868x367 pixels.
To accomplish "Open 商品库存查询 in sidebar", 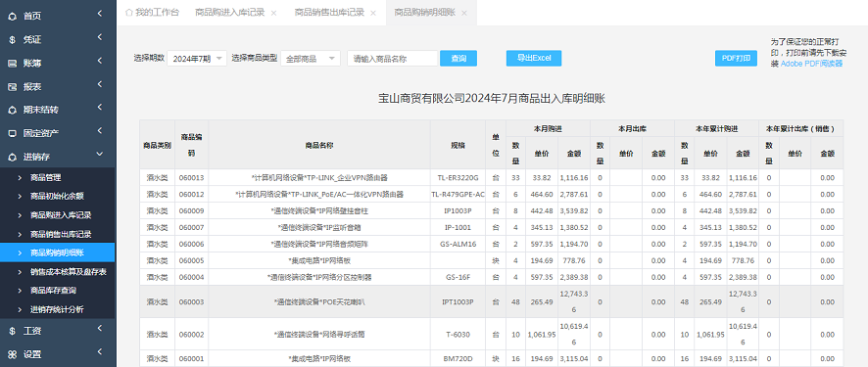I will pyautogui.click(x=54, y=290).
